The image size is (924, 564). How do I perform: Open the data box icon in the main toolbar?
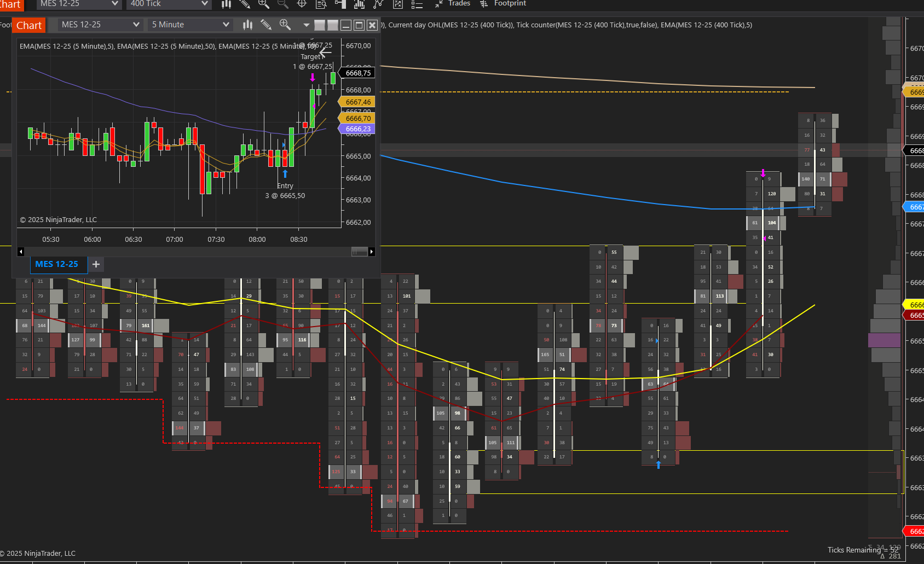321,4
